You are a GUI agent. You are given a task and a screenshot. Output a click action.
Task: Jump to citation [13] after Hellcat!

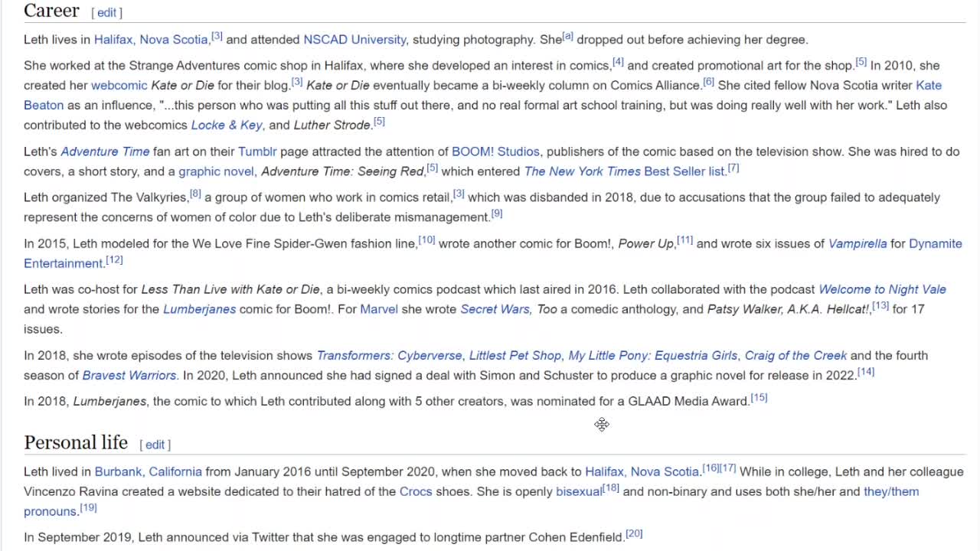(880, 306)
